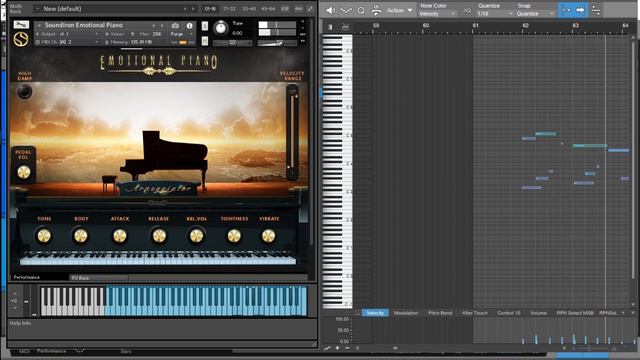Open the automation curve tool icon
This screenshot has height=360, width=640.
346,11
